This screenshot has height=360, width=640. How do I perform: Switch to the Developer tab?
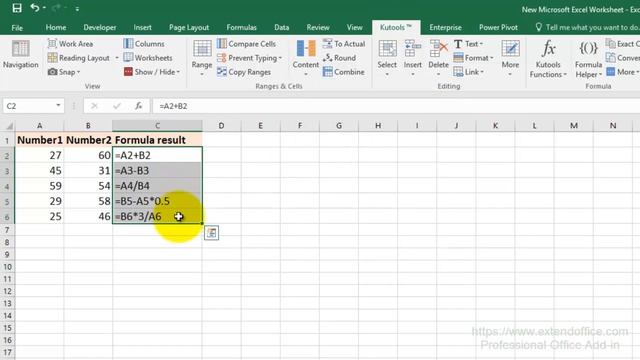pos(100,27)
